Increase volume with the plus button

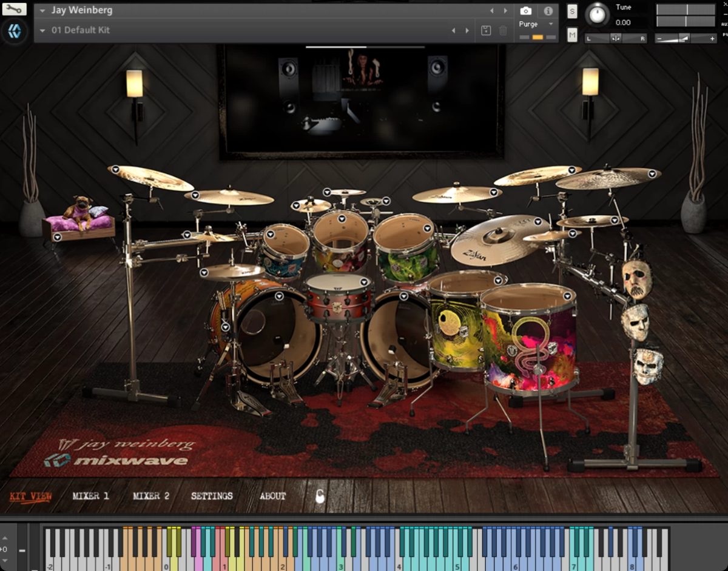(712, 38)
